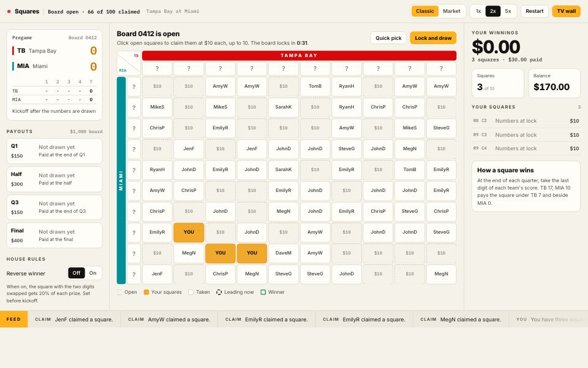Select the 2x speed option
The height and width of the screenshot is (368, 588).
[492, 11]
